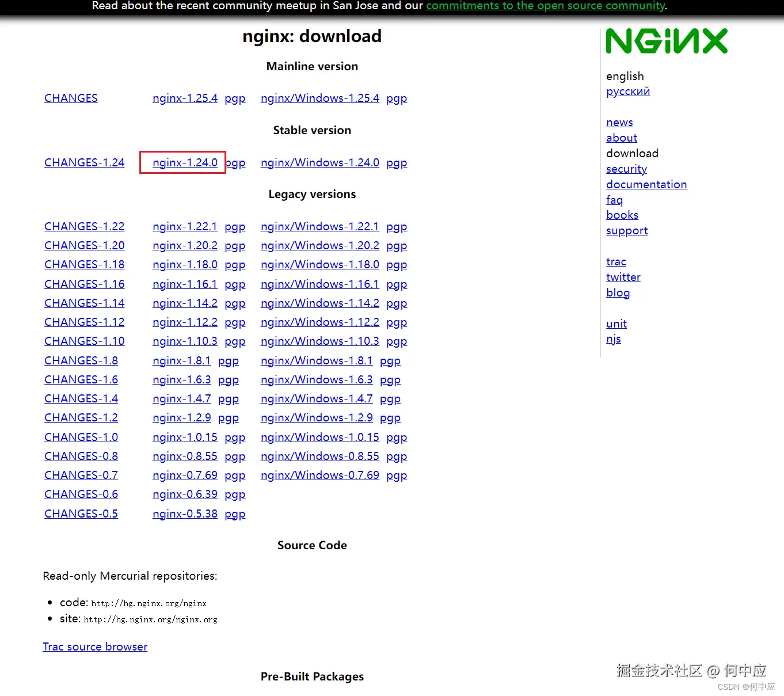The height and width of the screenshot is (696, 784).
Task: Open pgp signature for nginx/Windows-1.6.3
Action: (x=390, y=380)
